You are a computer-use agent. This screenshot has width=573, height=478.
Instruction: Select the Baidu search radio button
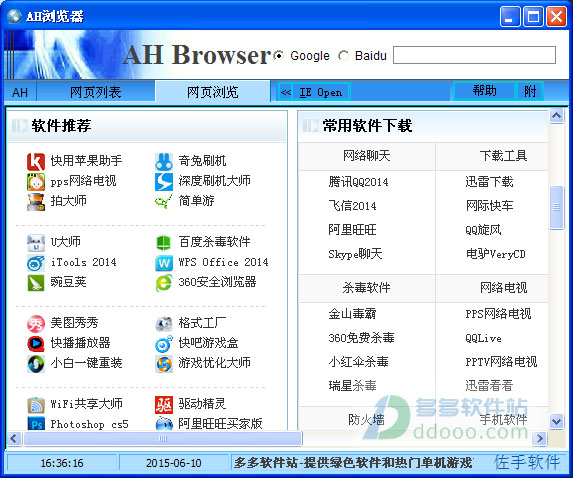343,56
